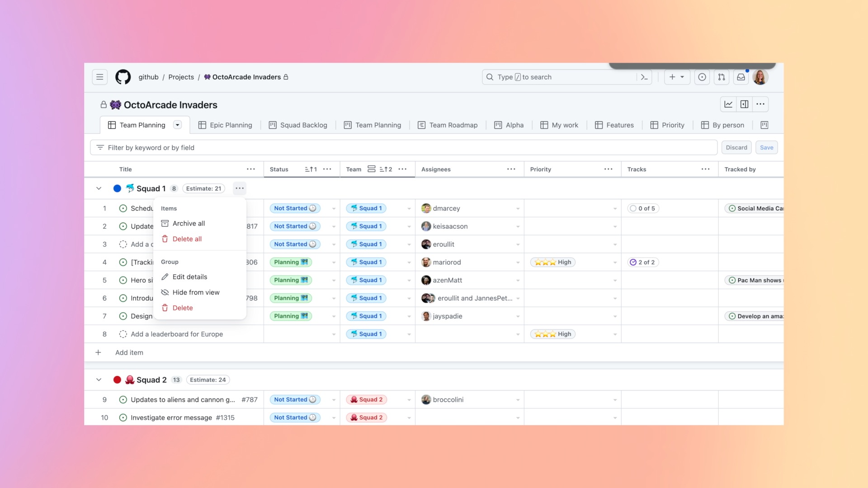868x488 pixels.
Task: Click the Squad 1 group three-dots menu
Action: click(x=240, y=188)
